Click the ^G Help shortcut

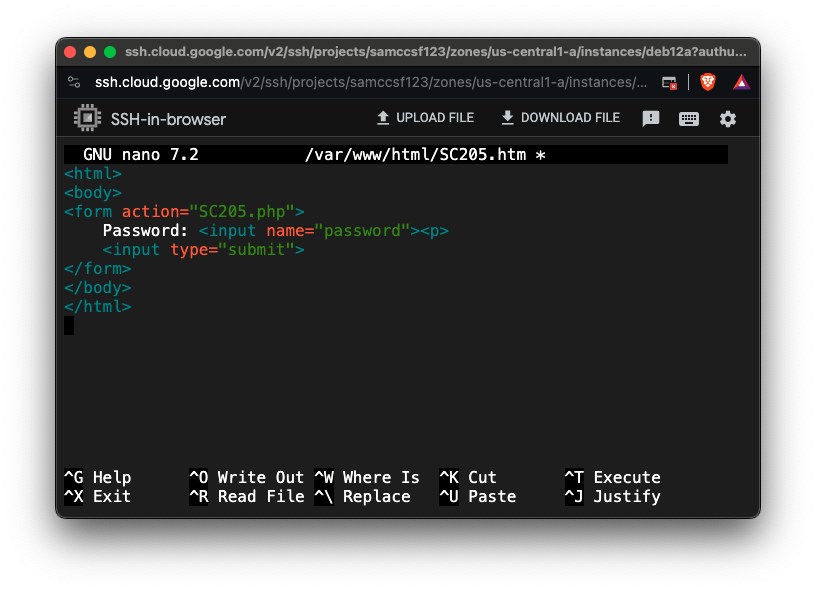tap(98, 477)
